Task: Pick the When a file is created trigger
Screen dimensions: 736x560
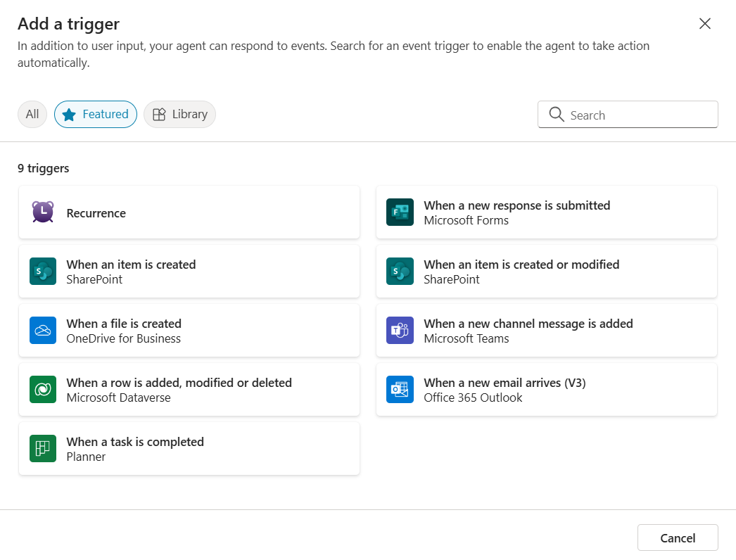Action: click(x=189, y=330)
